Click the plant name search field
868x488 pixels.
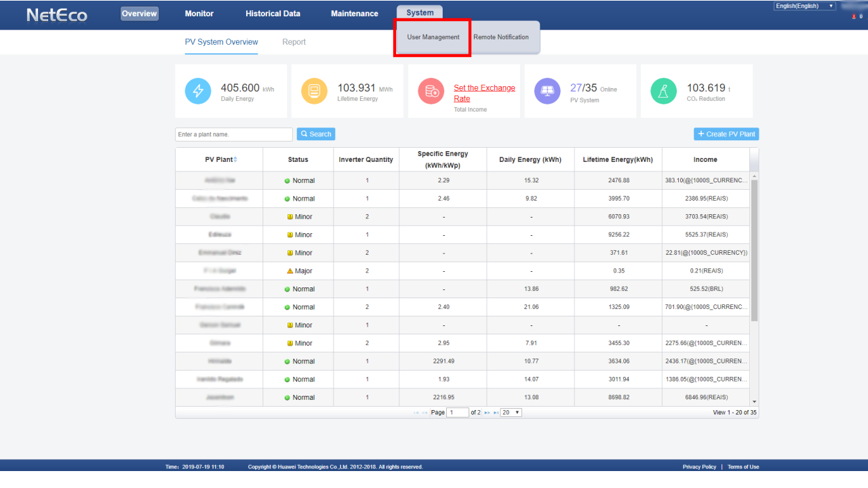pyautogui.click(x=233, y=134)
